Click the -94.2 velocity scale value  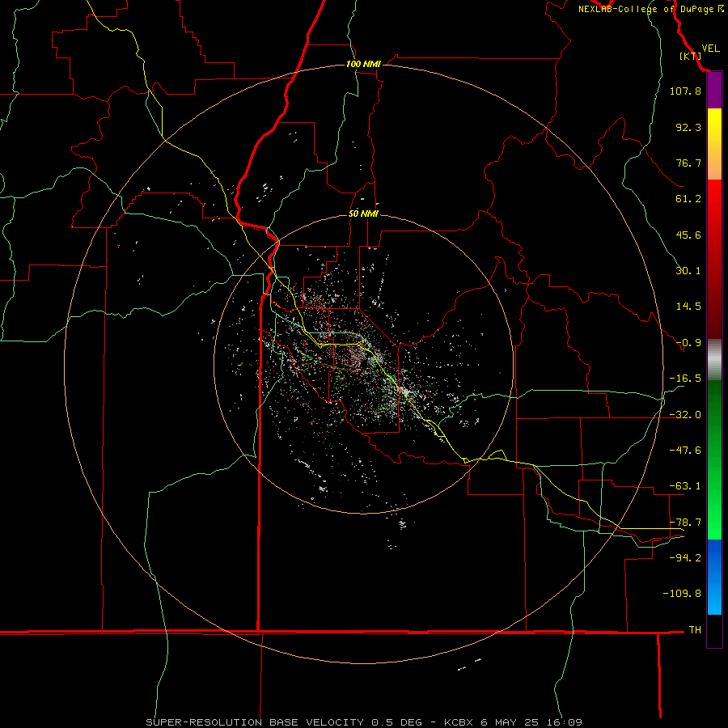[685, 558]
